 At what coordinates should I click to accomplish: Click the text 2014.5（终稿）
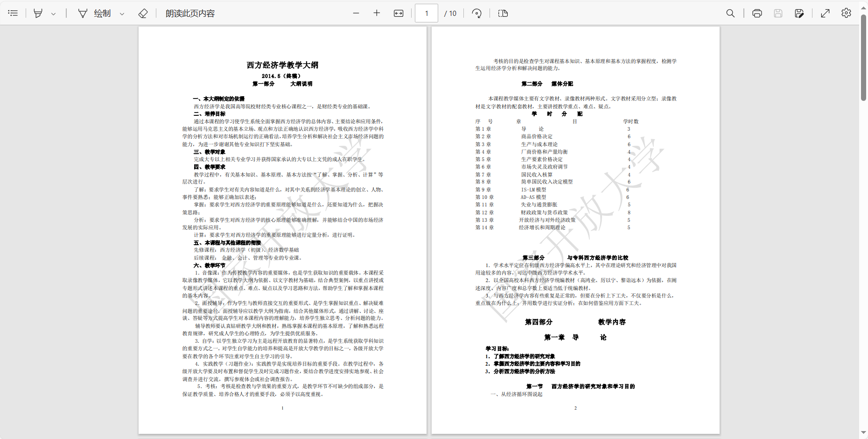[x=281, y=76]
